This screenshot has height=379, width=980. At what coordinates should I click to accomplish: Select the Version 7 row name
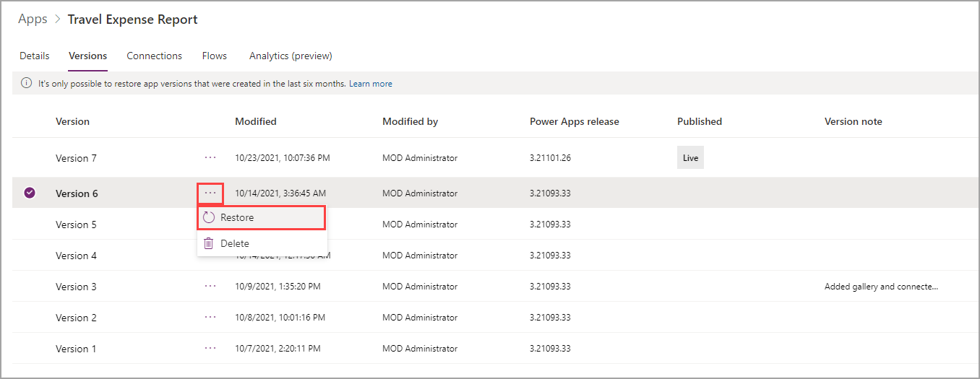tap(76, 157)
